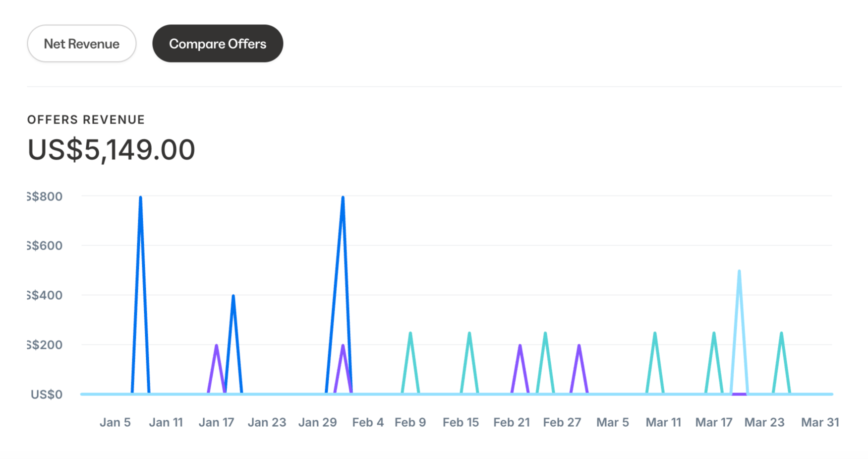Click the $400 y-axis label
Viewport: 868px width, 459px height.
pos(45,295)
